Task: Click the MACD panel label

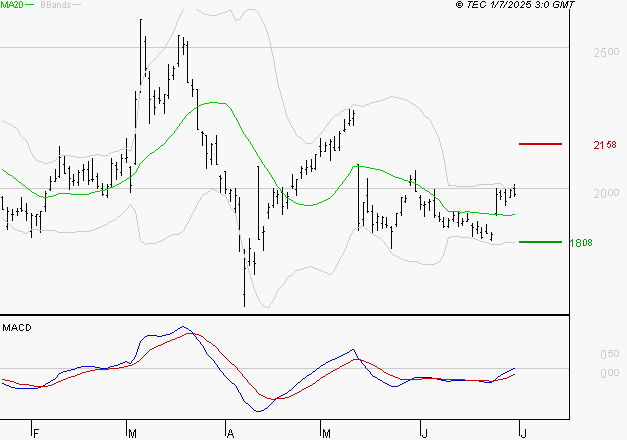Action: tap(17, 328)
